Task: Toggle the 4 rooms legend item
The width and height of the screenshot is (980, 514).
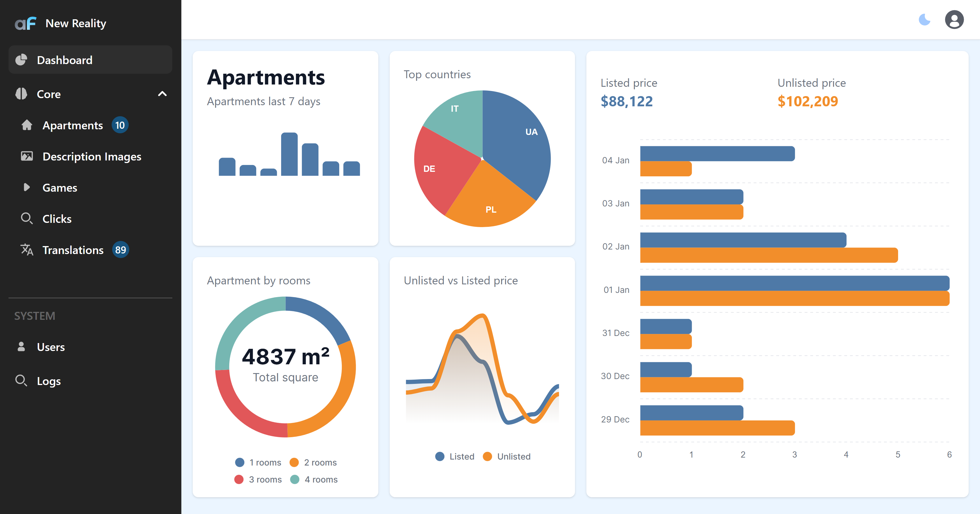Action: 314,479
